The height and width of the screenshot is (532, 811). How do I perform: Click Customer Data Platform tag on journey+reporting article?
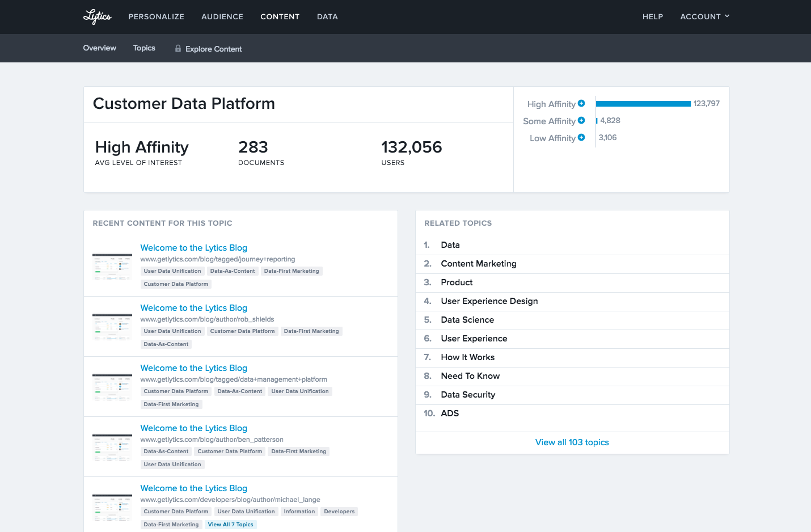click(x=176, y=284)
